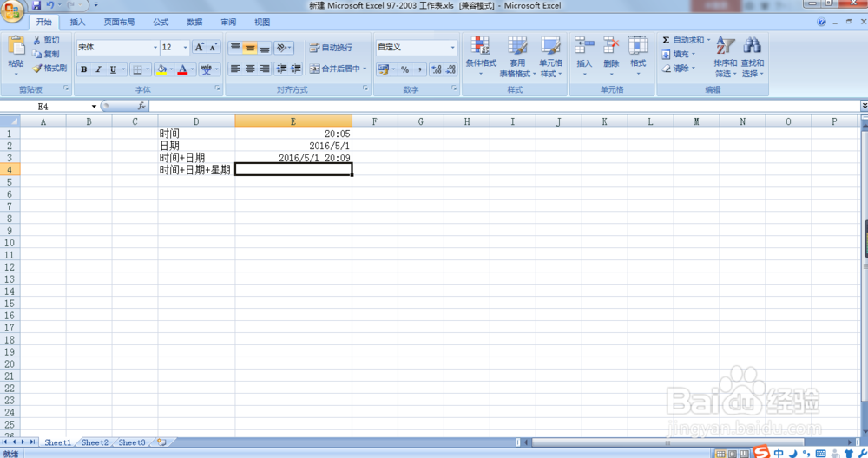
Task: Click the Undo arrow in quick access toolbar
Action: pyautogui.click(x=49, y=5)
